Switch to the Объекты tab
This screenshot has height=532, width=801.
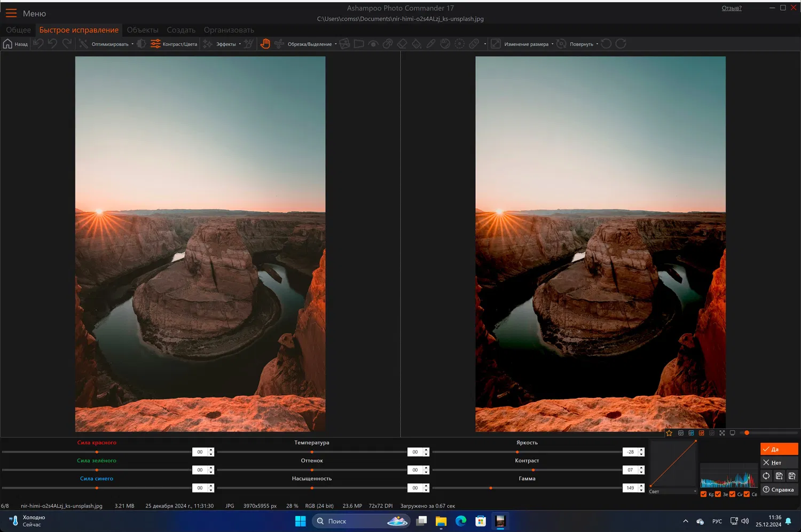143,30
